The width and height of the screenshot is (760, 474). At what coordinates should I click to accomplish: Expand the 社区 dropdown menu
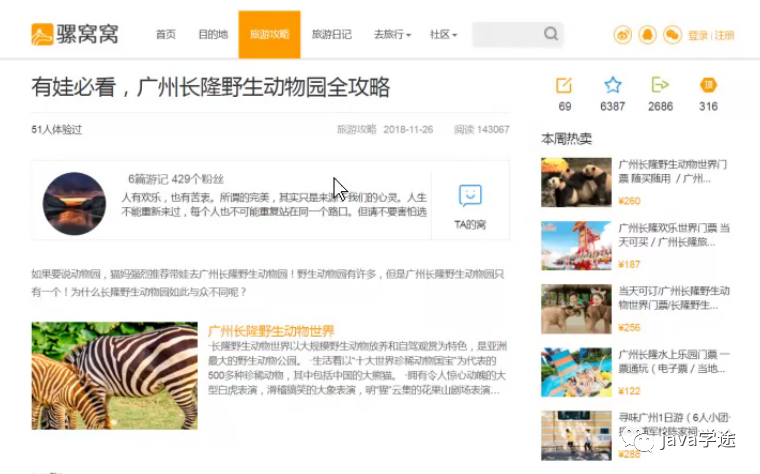click(x=443, y=34)
